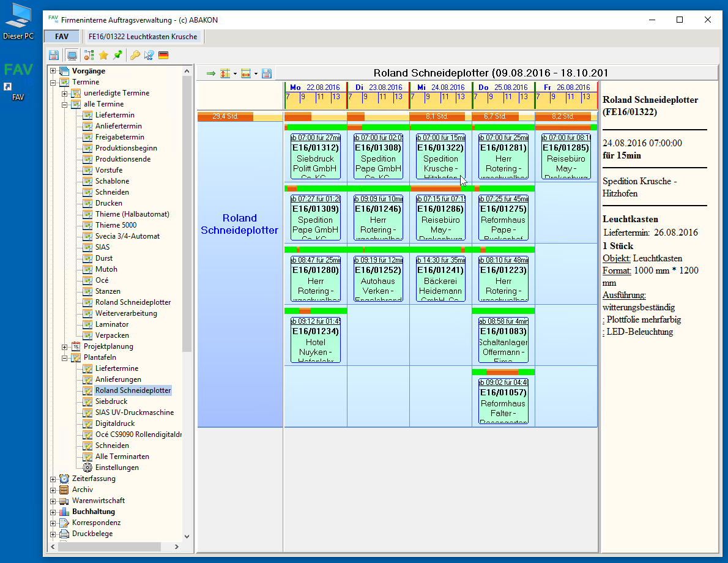Click the help cursor question mark icon
Viewport: 728px width, 563px height.
149,55
